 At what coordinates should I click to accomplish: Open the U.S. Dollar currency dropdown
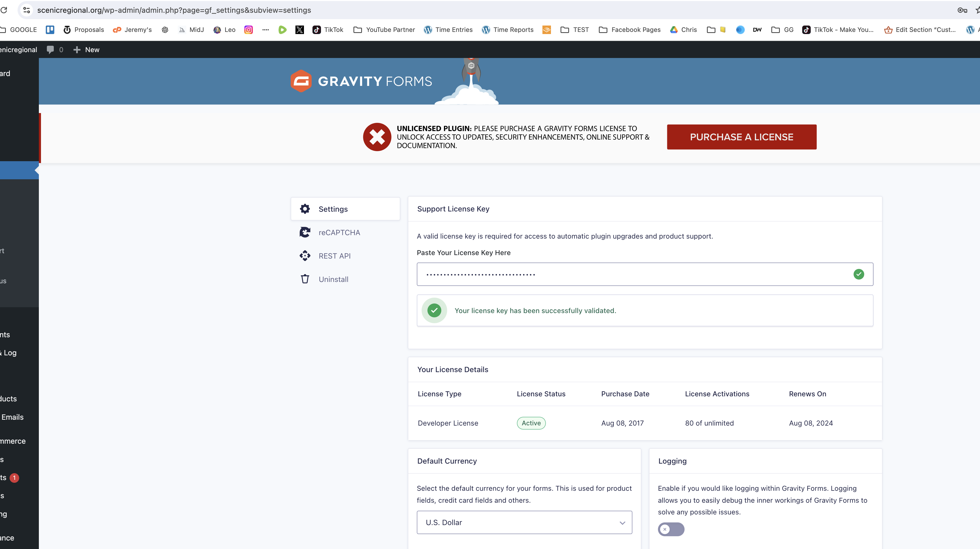click(524, 522)
